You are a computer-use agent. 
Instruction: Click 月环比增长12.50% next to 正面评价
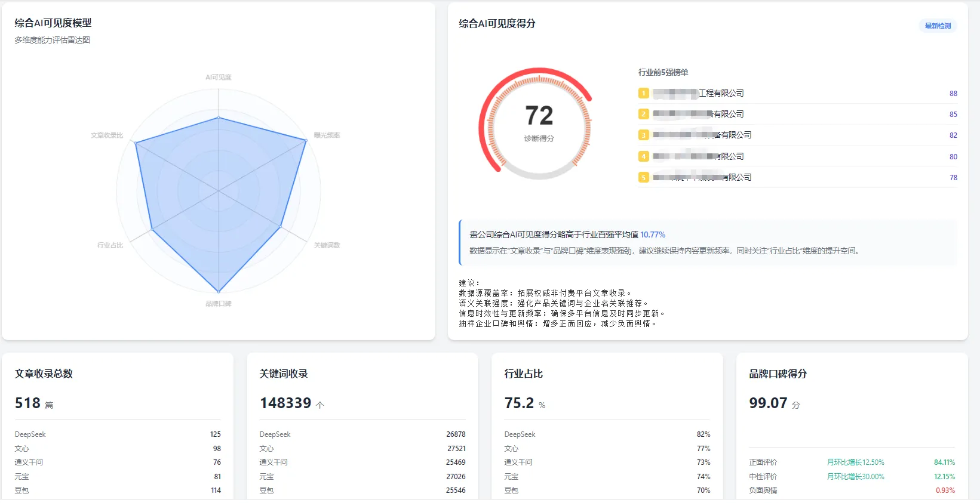(x=855, y=462)
